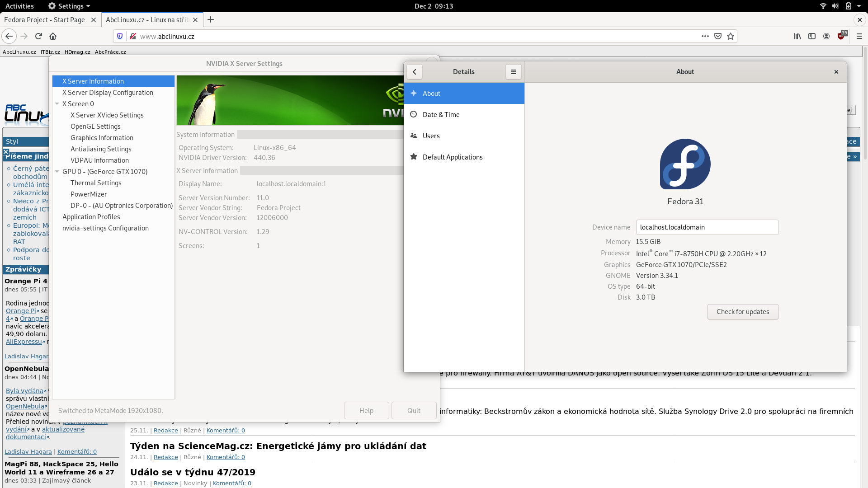The height and width of the screenshot is (488, 868).
Task: Open the clock calendar Dec 2 09:13
Action: point(434,6)
